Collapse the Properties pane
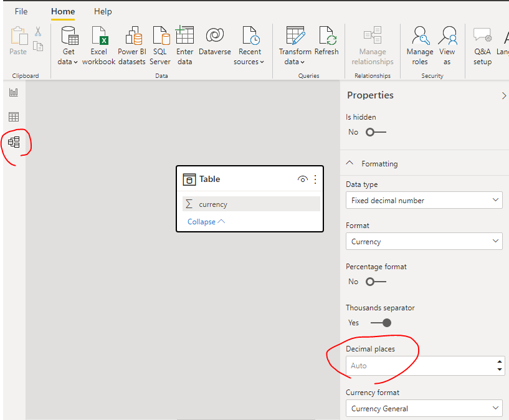Image resolution: width=509 pixels, height=420 pixels. click(x=504, y=96)
